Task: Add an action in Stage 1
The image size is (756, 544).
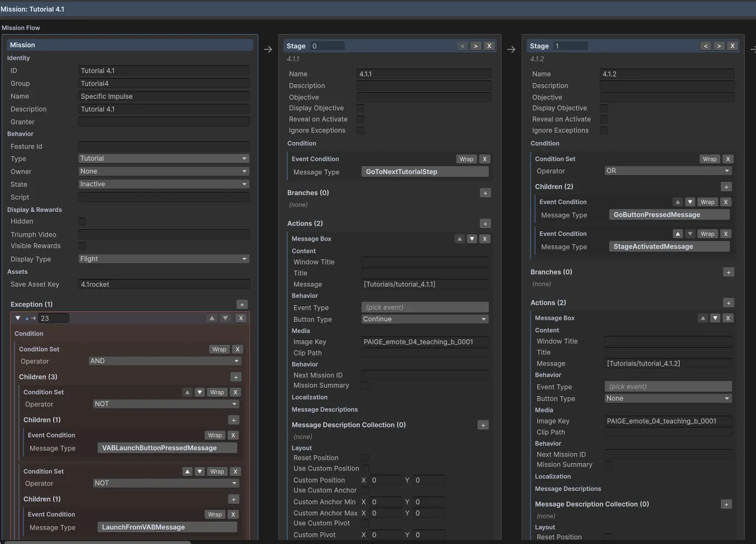Action: (x=728, y=303)
